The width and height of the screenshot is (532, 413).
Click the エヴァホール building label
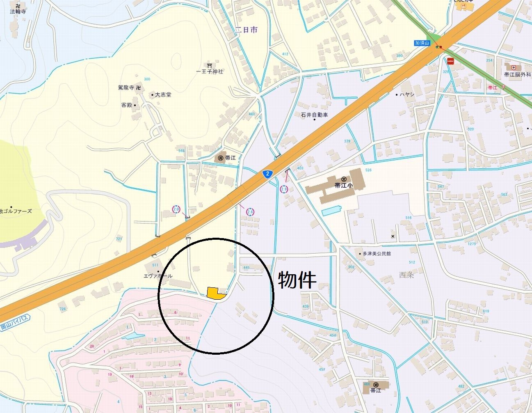158,276
